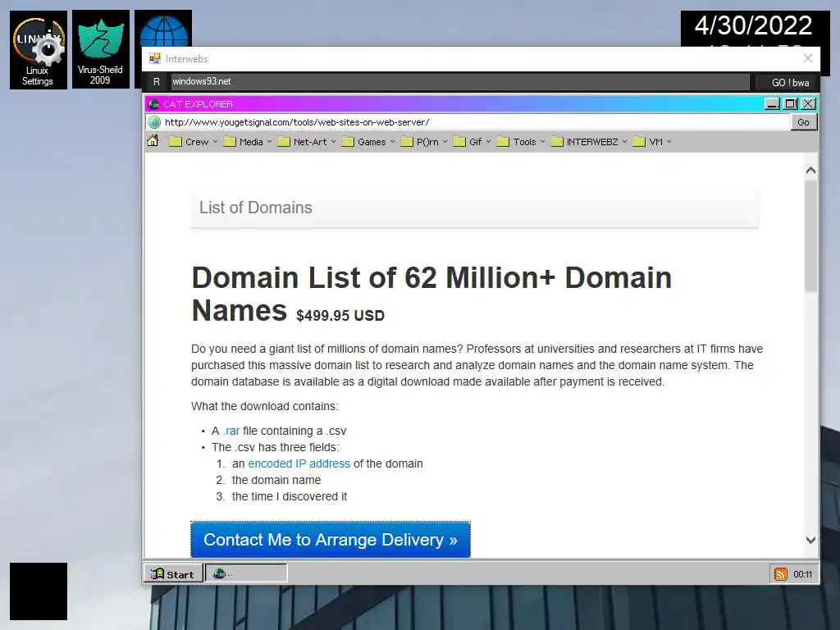Click the windows93.net address field
Screen dimensions: 840x630
[460, 81]
